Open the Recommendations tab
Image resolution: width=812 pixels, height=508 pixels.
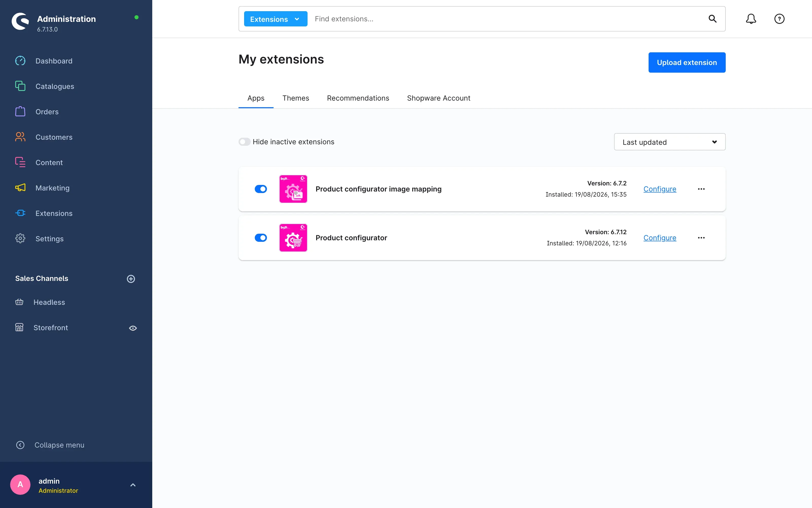358,98
